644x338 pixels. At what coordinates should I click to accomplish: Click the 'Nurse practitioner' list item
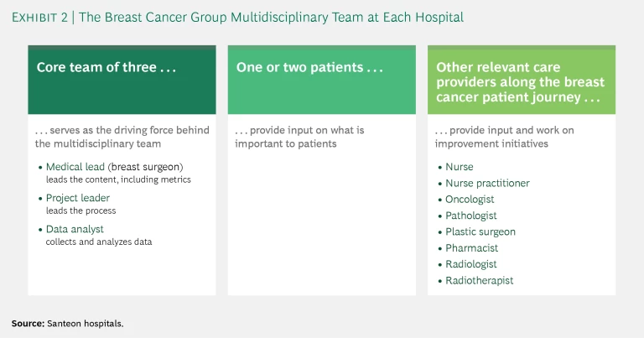(x=487, y=183)
